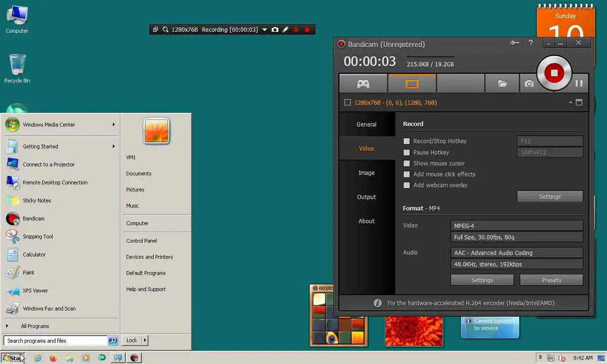Viewport: 607px width, 364px height.
Task: Expand Windows Media Center submenu arrow
Action: (x=114, y=125)
